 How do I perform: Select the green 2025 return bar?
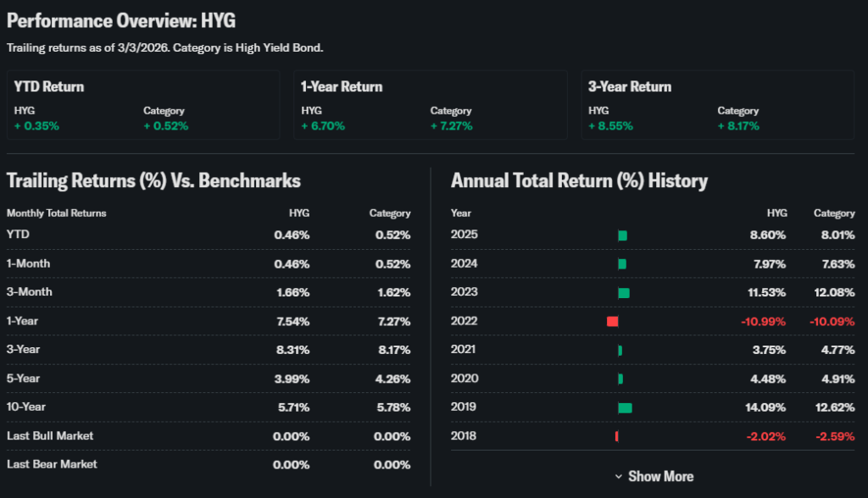click(622, 235)
